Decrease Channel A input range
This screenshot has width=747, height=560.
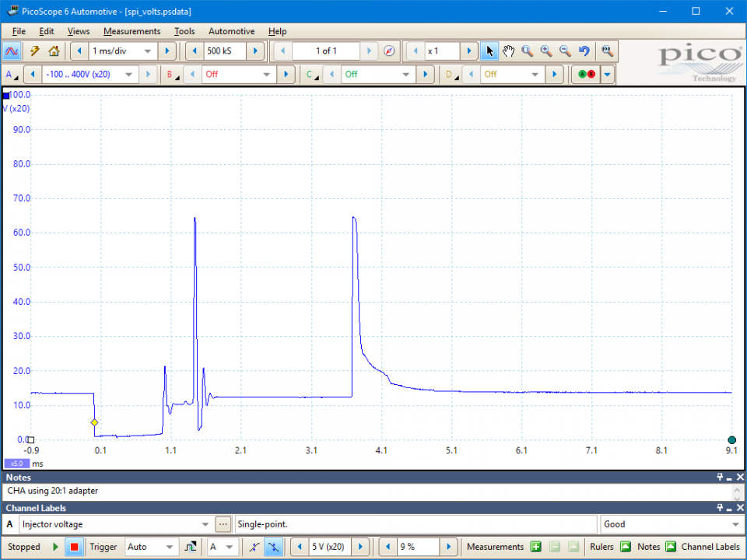point(33,75)
